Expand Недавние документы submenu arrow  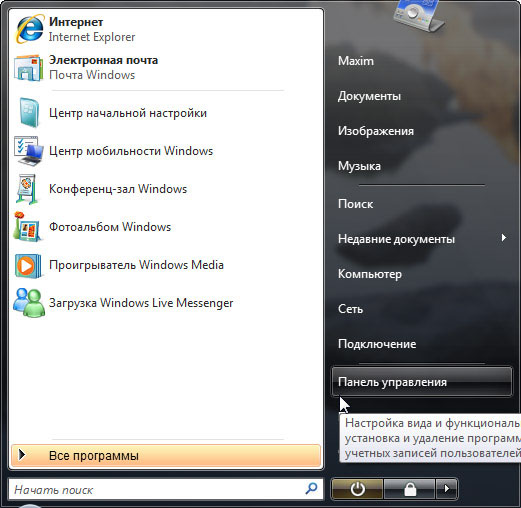click(504, 238)
